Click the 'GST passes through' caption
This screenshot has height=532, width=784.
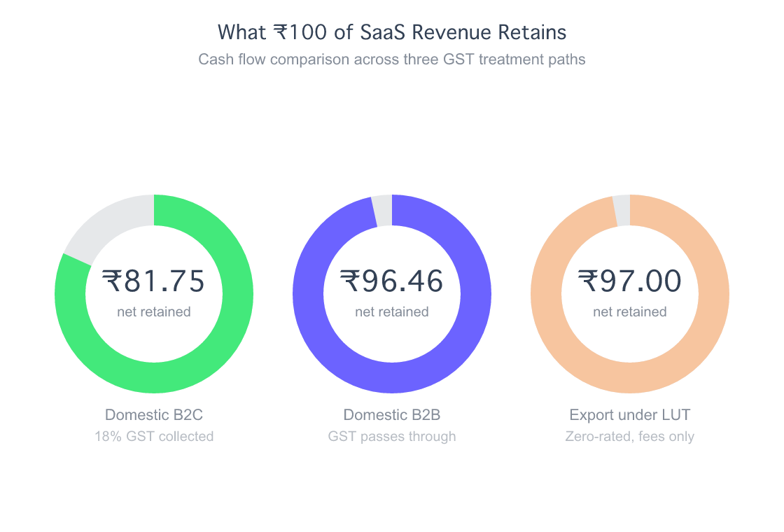pos(392,437)
